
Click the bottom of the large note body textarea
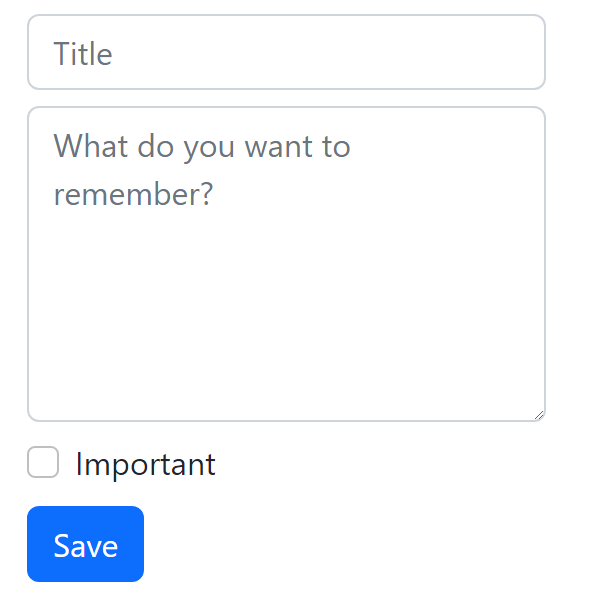point(286,395)
